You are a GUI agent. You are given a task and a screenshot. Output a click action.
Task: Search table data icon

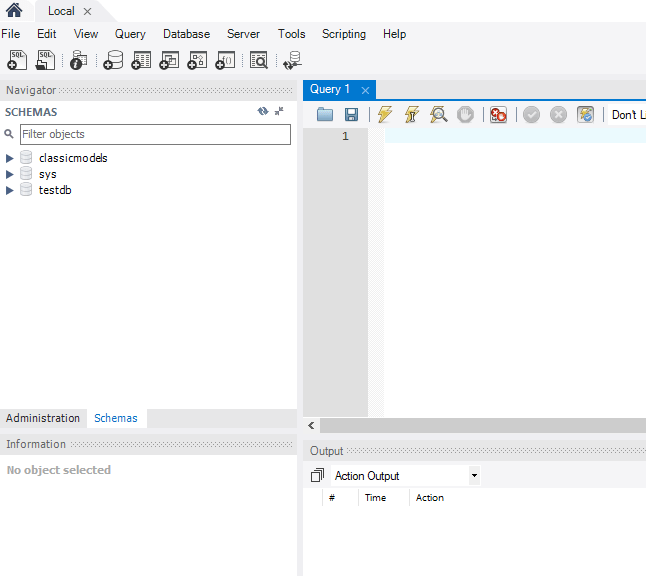[259, 61]
